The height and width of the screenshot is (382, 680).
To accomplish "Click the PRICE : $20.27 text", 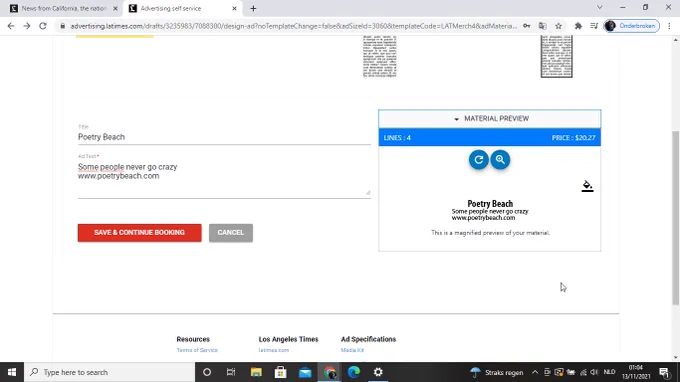I will click(x=573, y=138).
